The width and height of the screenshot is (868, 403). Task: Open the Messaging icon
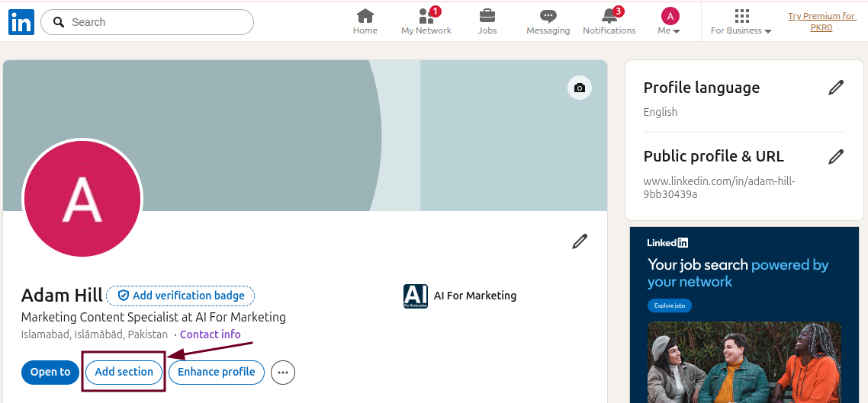point(548,16)
